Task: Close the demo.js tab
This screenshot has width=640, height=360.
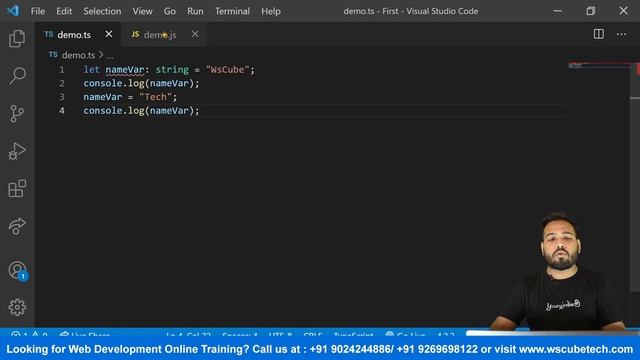Action: point(195,34)
